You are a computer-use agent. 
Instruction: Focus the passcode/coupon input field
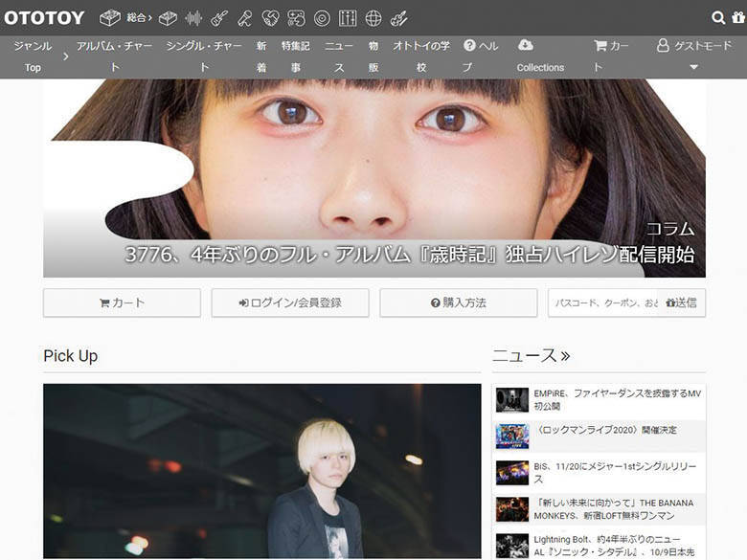click(x=603, y=302)
